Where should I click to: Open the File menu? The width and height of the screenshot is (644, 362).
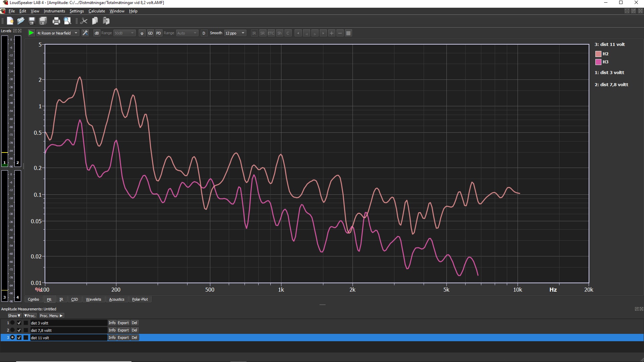click(12, 11)
